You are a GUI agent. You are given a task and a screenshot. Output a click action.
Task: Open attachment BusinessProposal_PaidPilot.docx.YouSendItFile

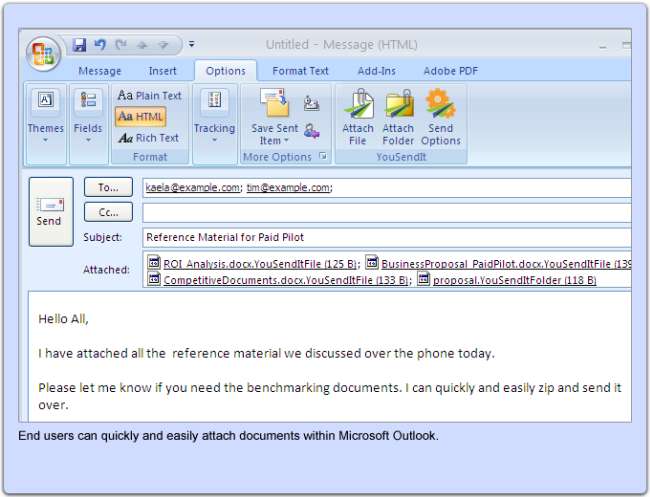coord(506,264)
